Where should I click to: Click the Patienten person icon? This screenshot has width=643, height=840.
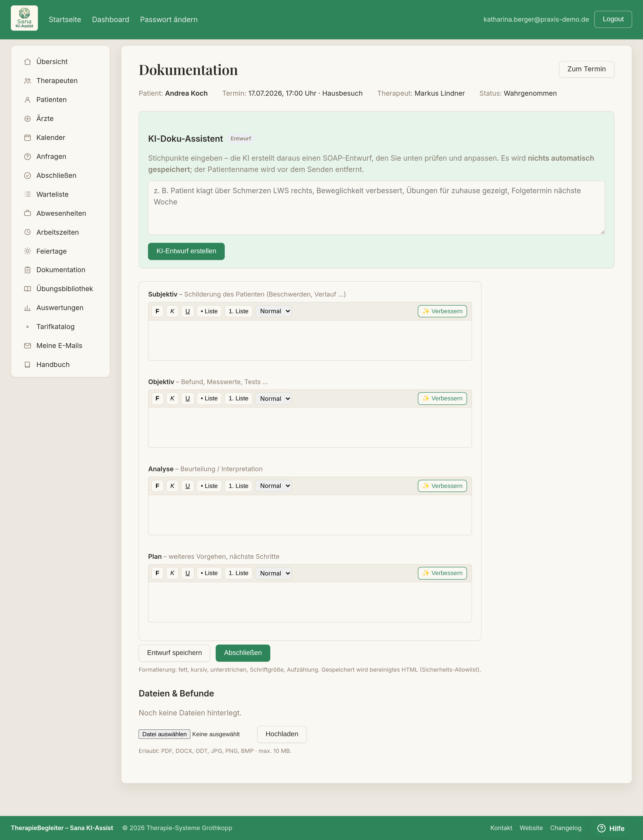pyautogui.click(x=28, y=100)
